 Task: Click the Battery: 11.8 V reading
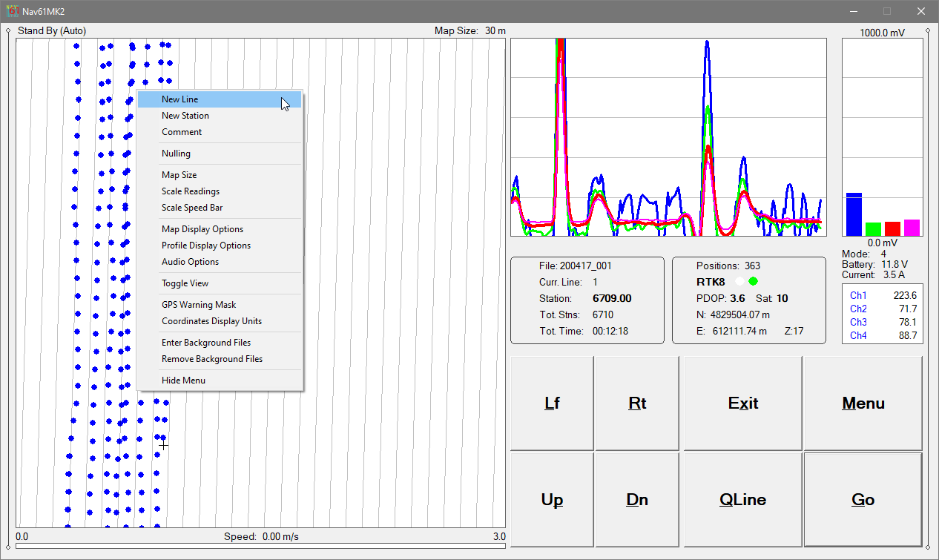click(x=874, y=264)
